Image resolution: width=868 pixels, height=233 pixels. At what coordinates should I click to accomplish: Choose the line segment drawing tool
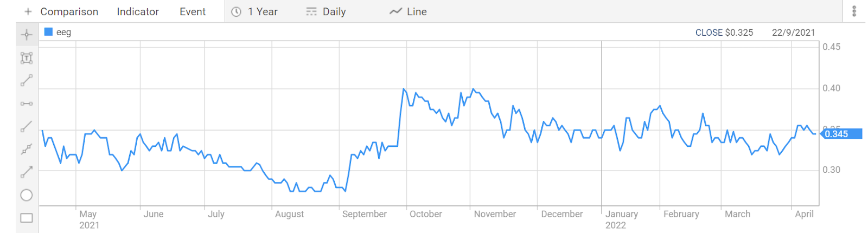pyautogui.click(x=27, y=81)
